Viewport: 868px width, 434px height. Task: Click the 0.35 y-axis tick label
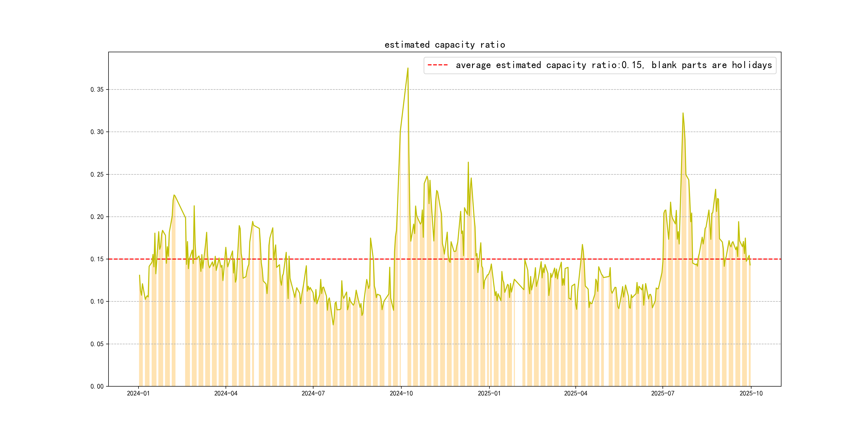[x=97, y=90]
